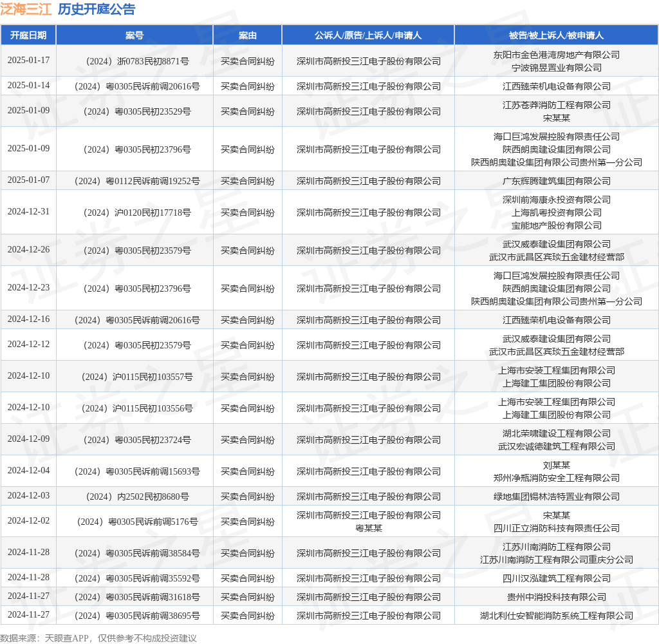Click the 案由 column header
Viewport: 659px width, 644px height.
pos(248,35)
